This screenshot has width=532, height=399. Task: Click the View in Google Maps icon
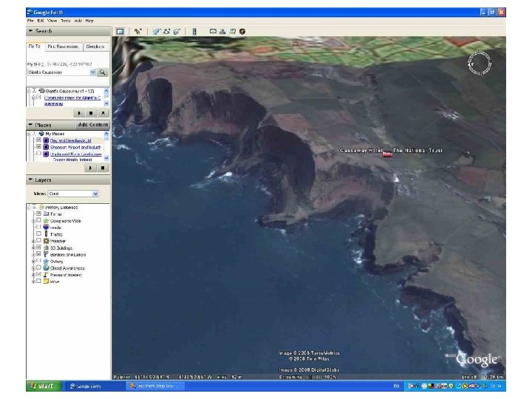(233, 32)
